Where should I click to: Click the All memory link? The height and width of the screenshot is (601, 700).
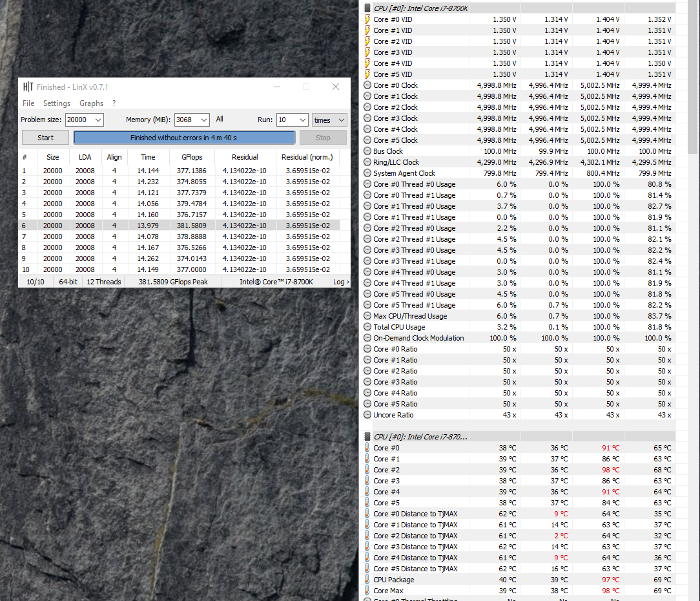pos(220,120)
